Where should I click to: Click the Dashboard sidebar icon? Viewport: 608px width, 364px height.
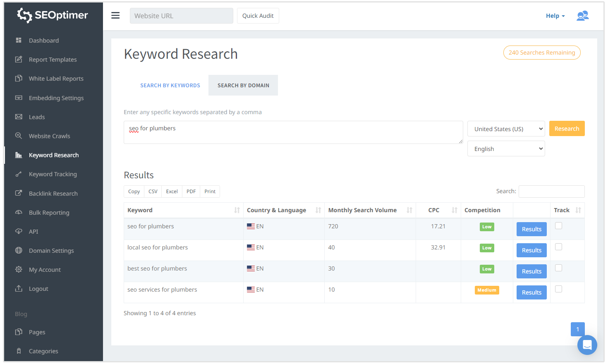[x=19, y=41]
